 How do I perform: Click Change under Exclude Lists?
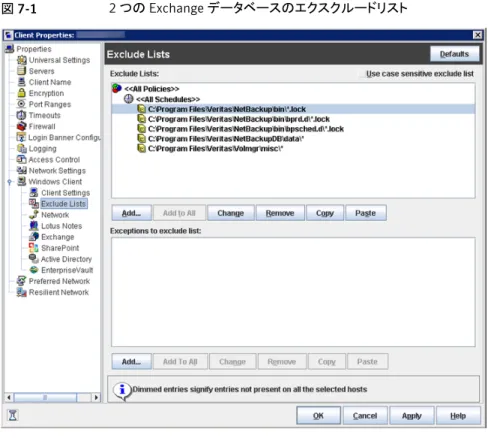point(231,213)
